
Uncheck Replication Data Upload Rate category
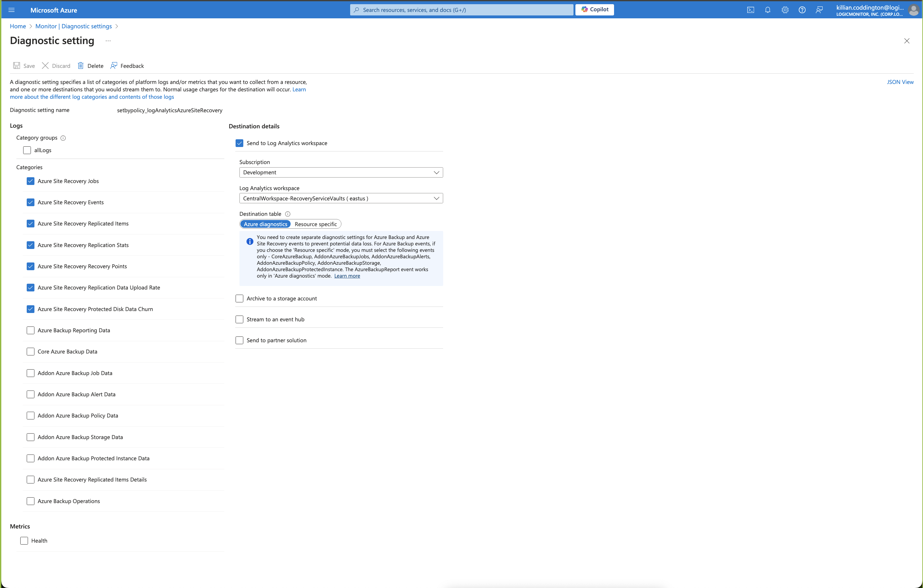click(31, 288)
